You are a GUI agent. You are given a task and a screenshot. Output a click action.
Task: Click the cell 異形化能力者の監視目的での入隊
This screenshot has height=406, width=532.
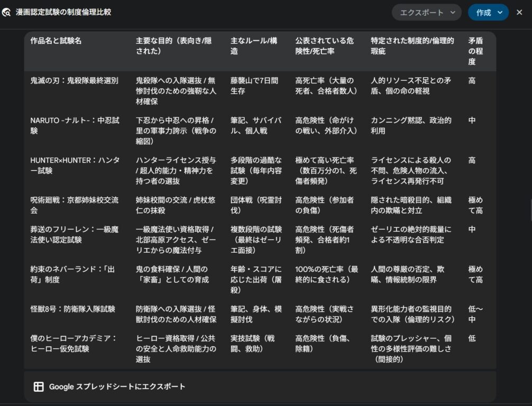click(412, 314)
